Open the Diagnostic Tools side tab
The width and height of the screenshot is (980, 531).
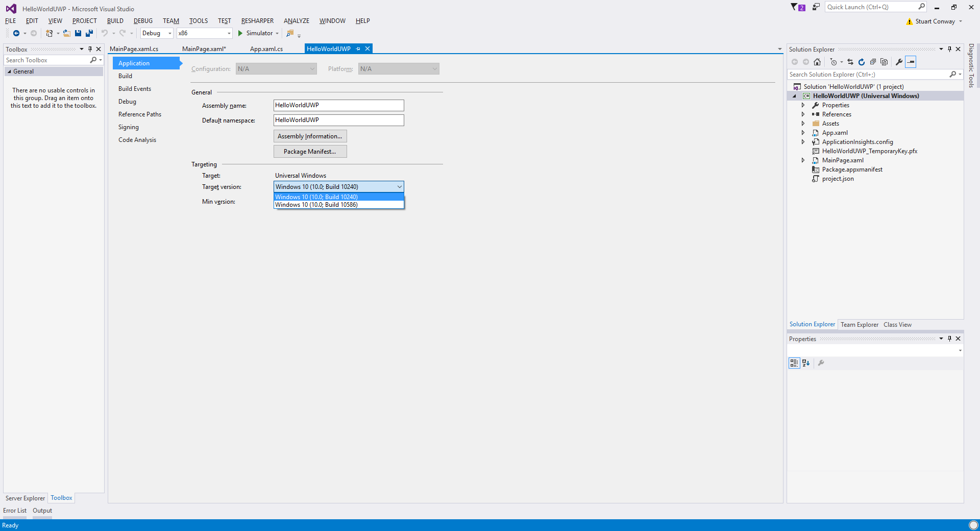coord(971,65)
